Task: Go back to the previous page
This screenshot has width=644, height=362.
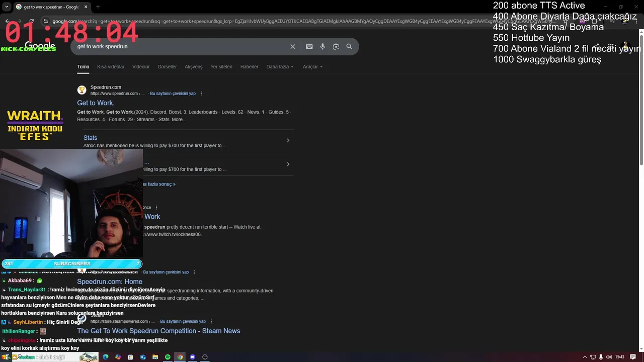Action: [7, 21]
